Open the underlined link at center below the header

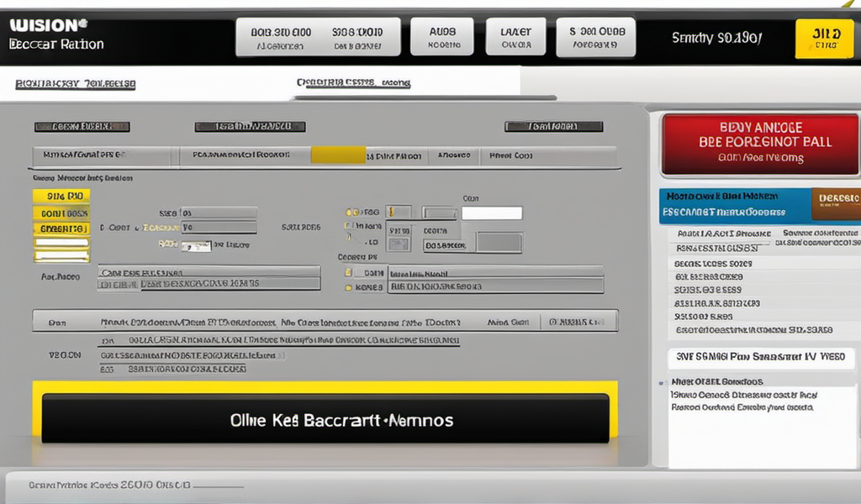(x=353, y=83)
